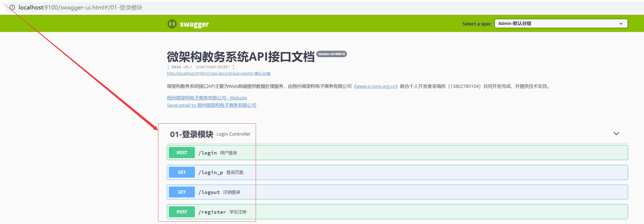Open 梧州微架构电子商务有限公司 Website link

pos(207,98)
